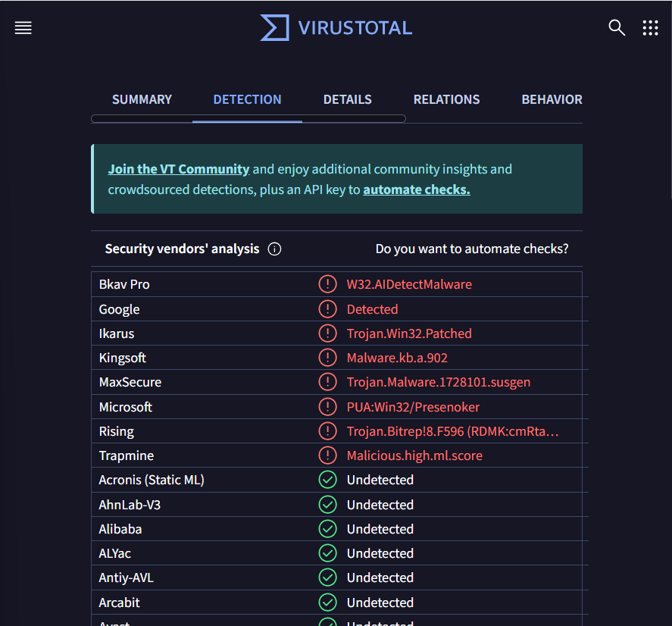Click the tabs horizontal scrollbar
This screenshot has height=626, width=672.
[x=248, y=118]
